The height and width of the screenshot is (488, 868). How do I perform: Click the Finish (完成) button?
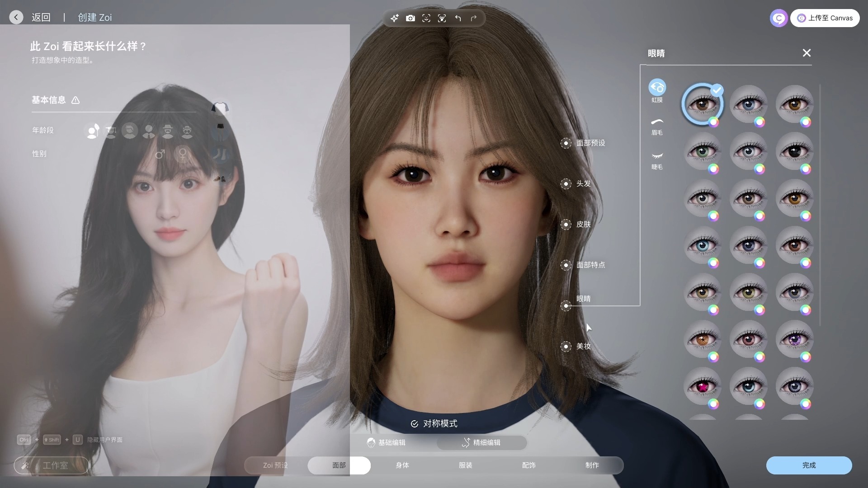click(x=809, y=465)
